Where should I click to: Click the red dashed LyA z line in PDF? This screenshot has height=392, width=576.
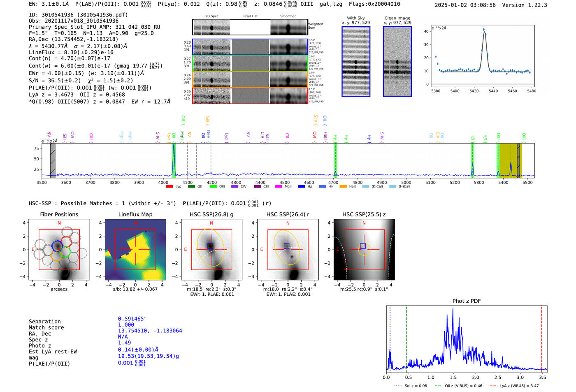pos(541,339)
